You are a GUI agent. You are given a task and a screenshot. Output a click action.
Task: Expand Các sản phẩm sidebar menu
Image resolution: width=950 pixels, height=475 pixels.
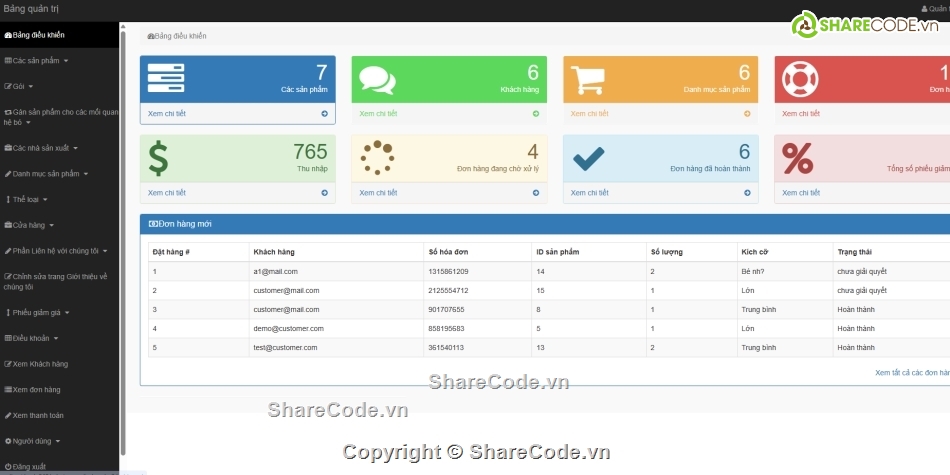(59, 61)
